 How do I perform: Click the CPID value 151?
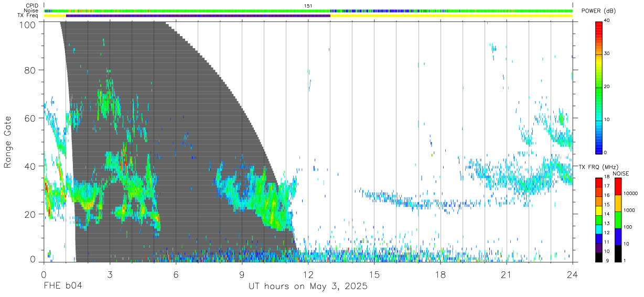pyautogui.click(x=308, y=6)
